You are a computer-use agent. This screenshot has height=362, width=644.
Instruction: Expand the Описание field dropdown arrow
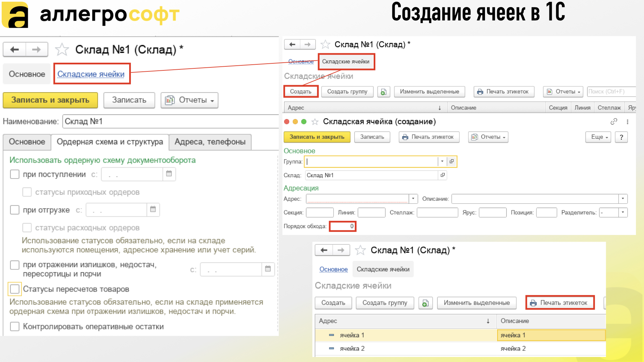coord(623,198)
